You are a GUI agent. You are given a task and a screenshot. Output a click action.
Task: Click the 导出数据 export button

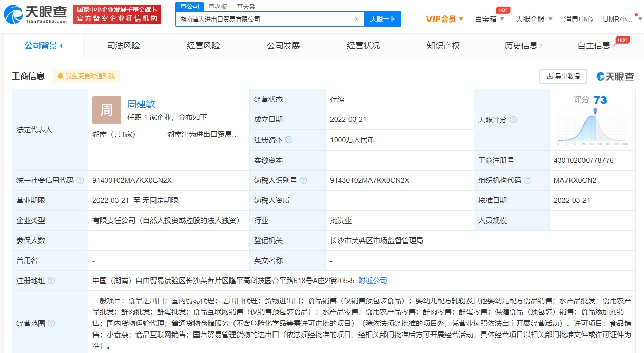[563, 77]
